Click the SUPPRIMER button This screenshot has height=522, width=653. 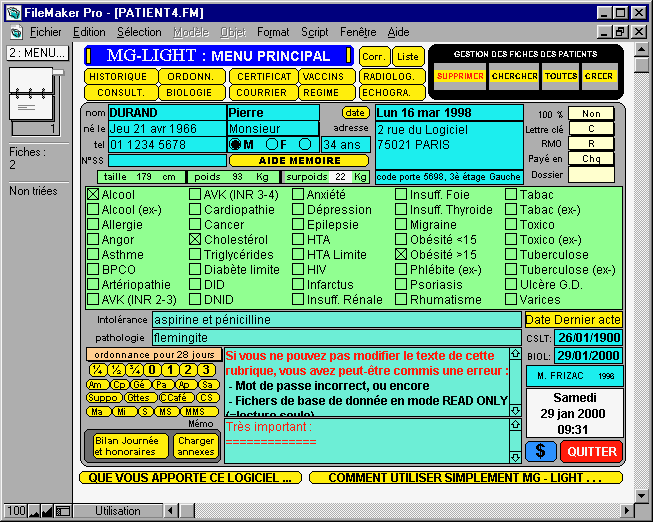point(460,76)
